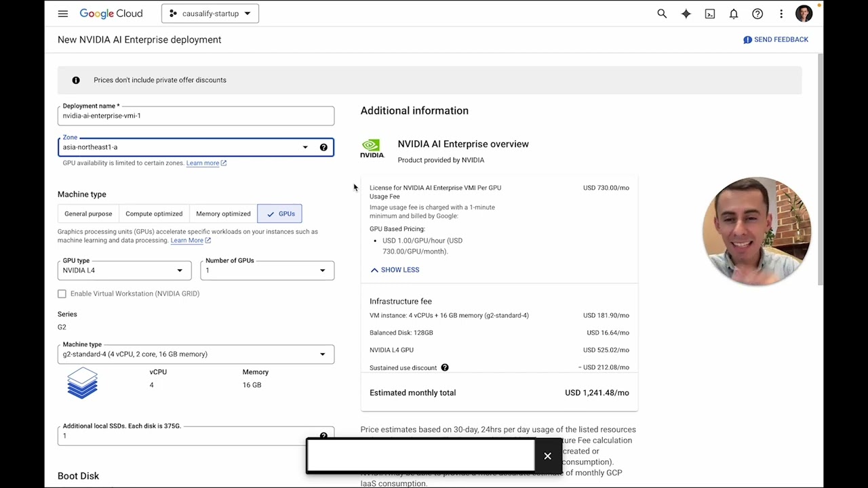This screenshot has width=868, height=488.
Task: Open the help question mark menu
Action: (x=757, y=14)
